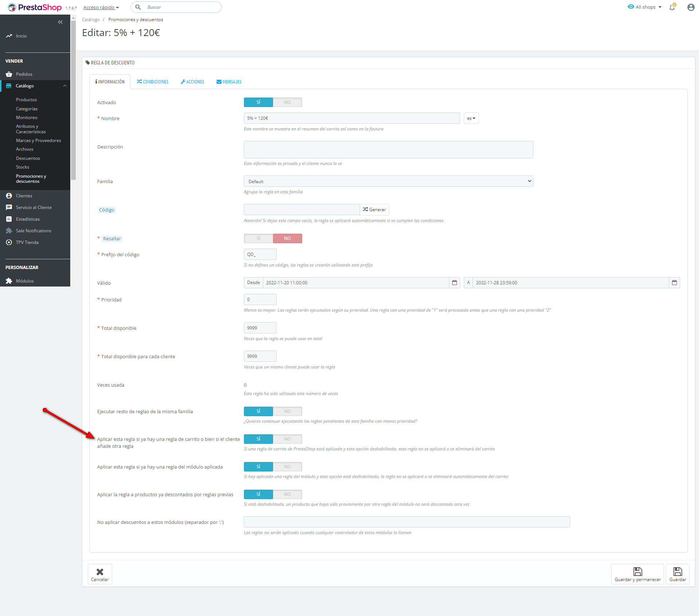The width and height of the screenshot is (699, 616).
Task: Click into the Descripción text field
Action: [388, 150]
